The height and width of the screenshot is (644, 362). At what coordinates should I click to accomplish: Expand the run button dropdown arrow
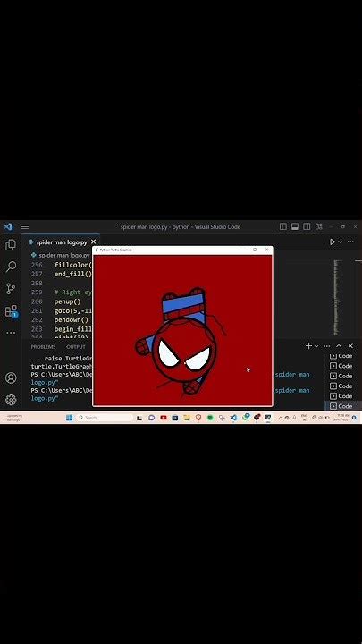point(340,241)
